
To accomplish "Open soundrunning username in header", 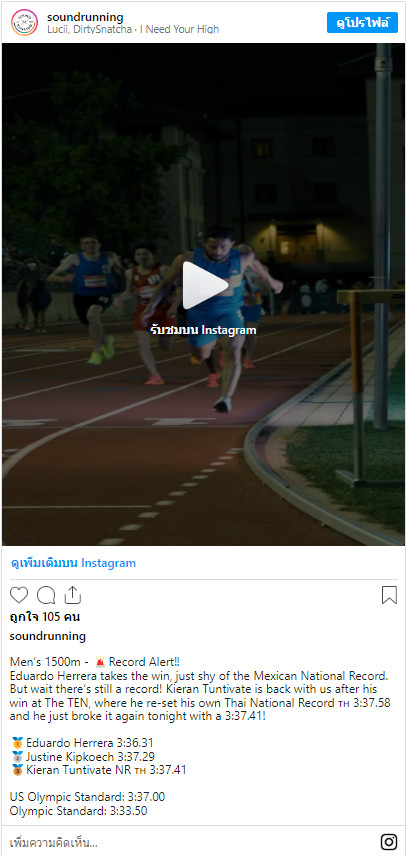I will 85,17.
